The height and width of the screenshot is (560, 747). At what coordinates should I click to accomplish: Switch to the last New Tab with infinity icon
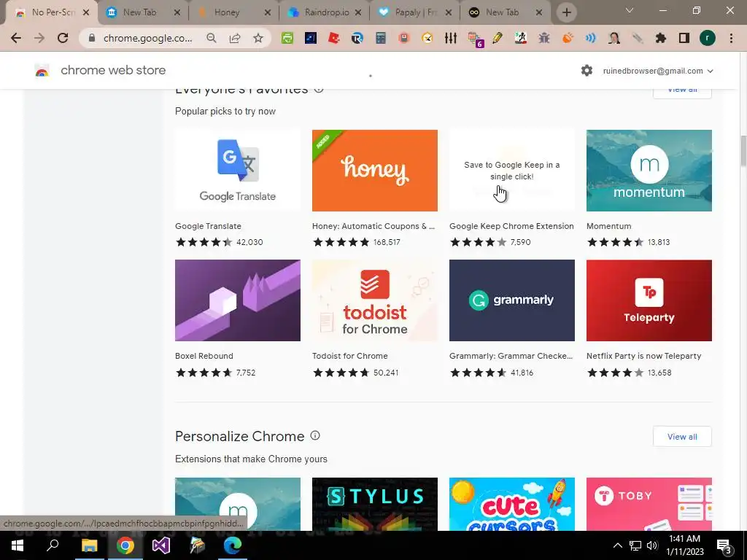click(x=505, y=12)
